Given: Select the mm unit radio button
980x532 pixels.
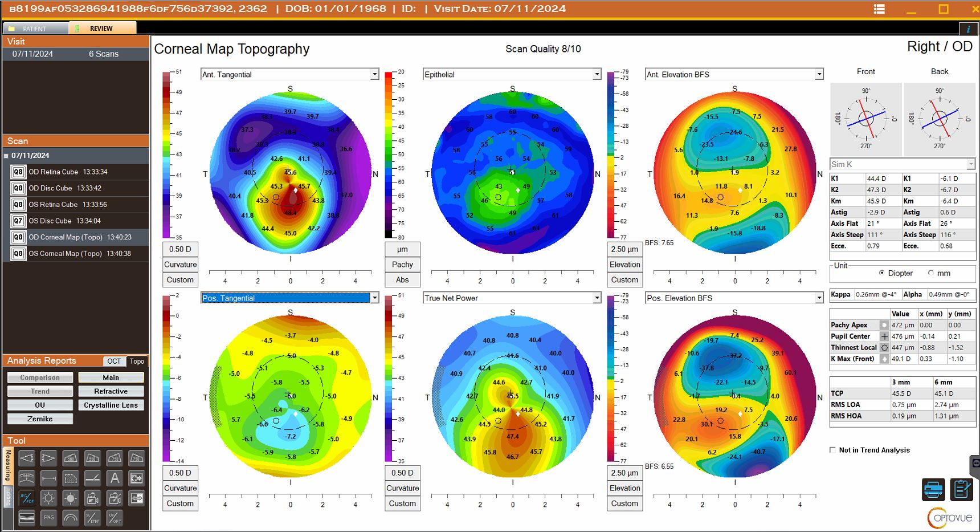Looking at the screenshot, I should tap(932, 273).
